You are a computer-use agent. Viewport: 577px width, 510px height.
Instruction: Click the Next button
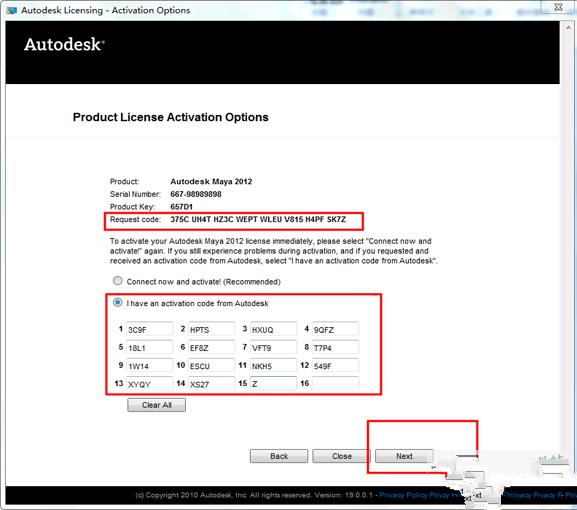404,456
